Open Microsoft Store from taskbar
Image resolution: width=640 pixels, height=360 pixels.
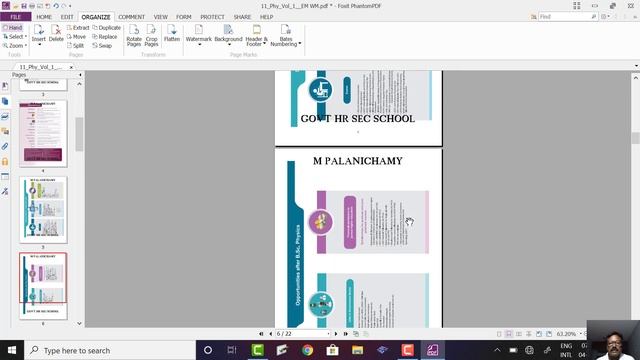tap(332, 350)
